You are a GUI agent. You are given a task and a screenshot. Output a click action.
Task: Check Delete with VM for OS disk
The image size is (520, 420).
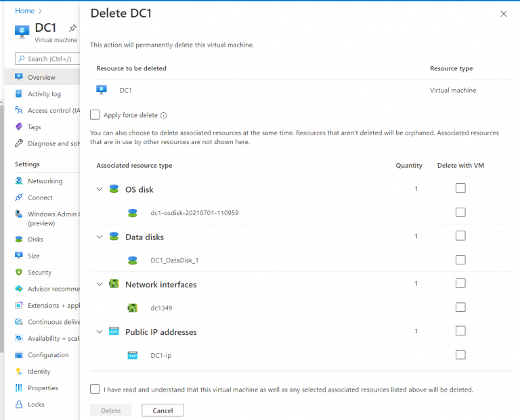tap(460, 189)
